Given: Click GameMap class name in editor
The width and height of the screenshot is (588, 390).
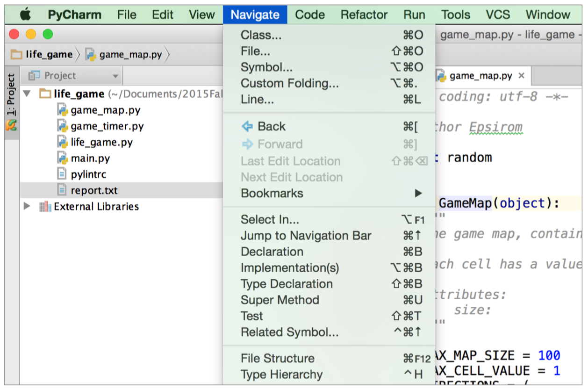Looking at the screenshot, I should coord(465,203).
